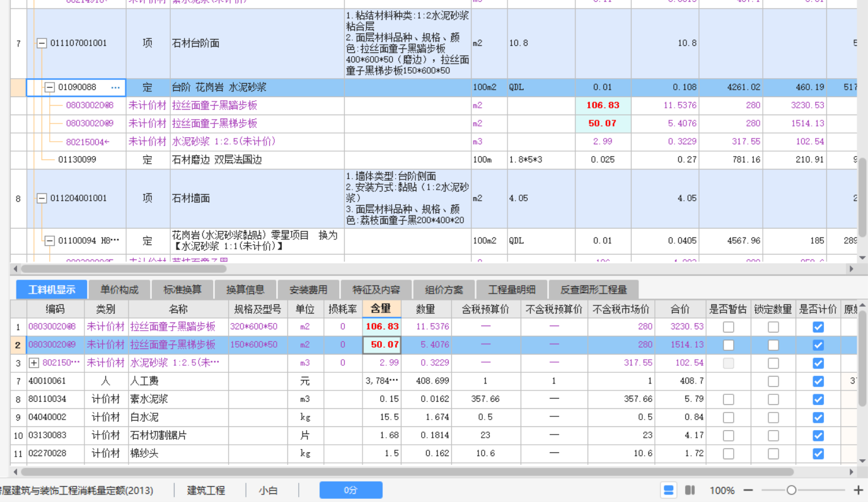Open the ellipsis button beside code 01090088
This screenshot has width=868, height=502.
pyautogui.click(x=115, y=88)
